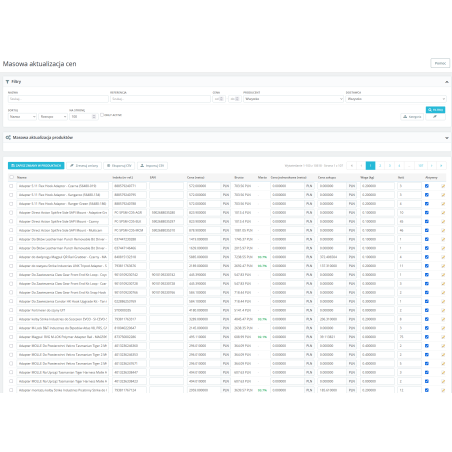Click the 'Cena (netto)' column header
The image size is (452, 452).
click(196, 177)
